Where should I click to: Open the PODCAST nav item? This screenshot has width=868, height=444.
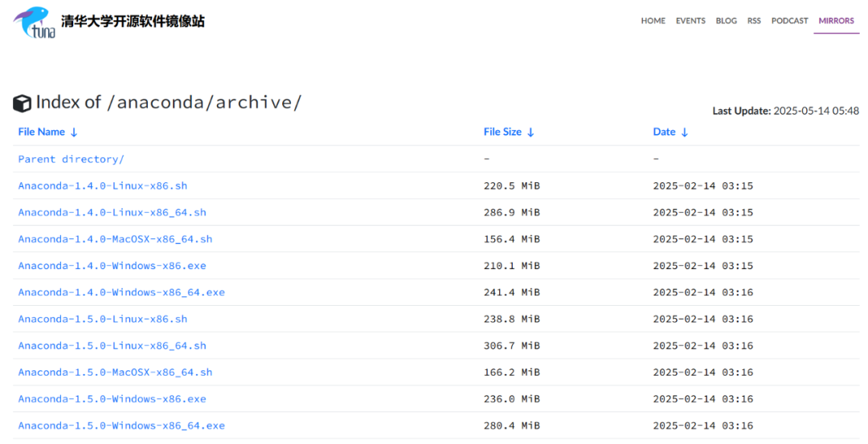click(x=790, y=20)
